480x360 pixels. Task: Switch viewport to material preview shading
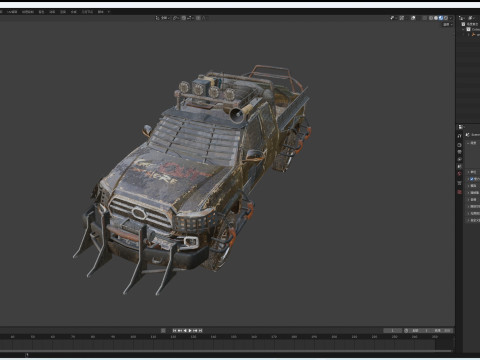[x=441, y=18]
